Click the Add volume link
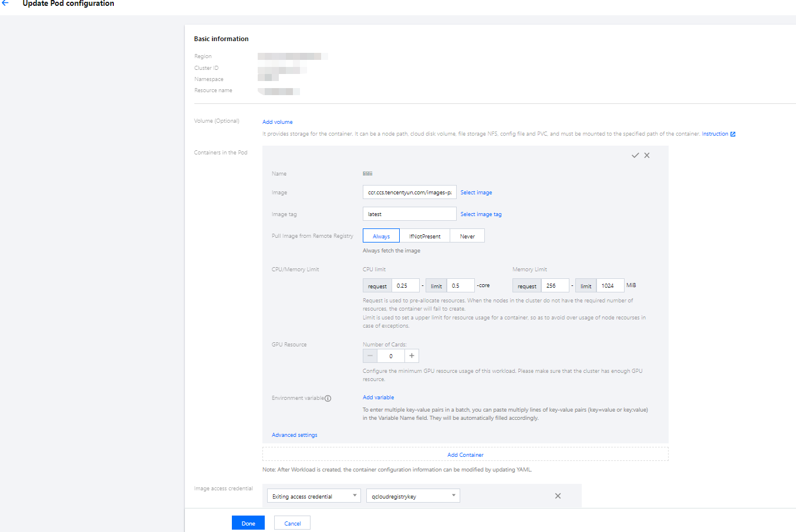The width and height of the screenshot is (796, 532). point(277,122)
